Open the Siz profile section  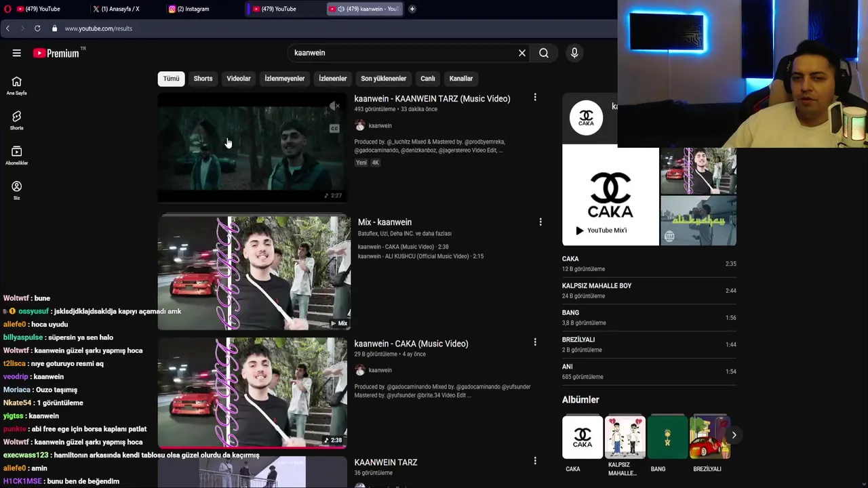16,190
